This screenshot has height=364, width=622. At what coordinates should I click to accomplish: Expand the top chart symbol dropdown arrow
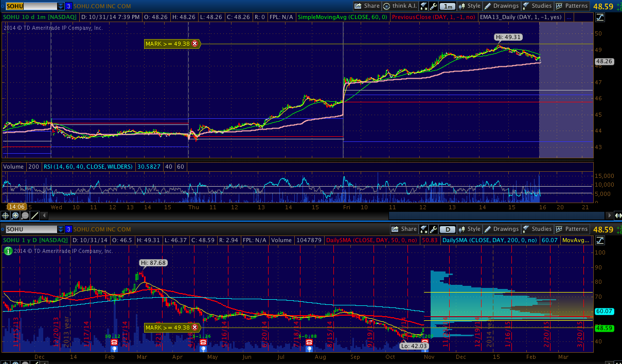point(61,6)
